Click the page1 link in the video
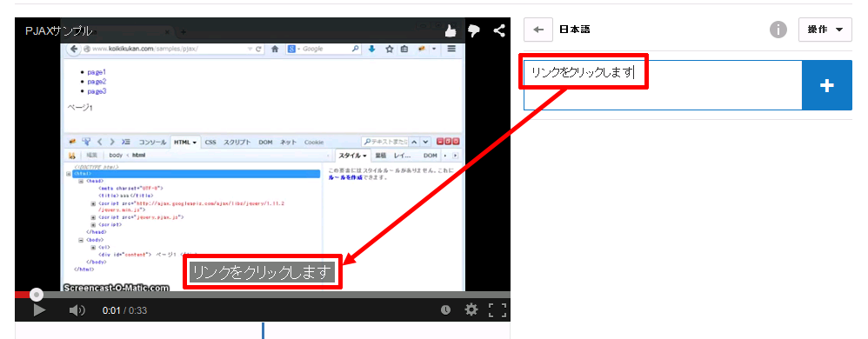 coord(97,72)
